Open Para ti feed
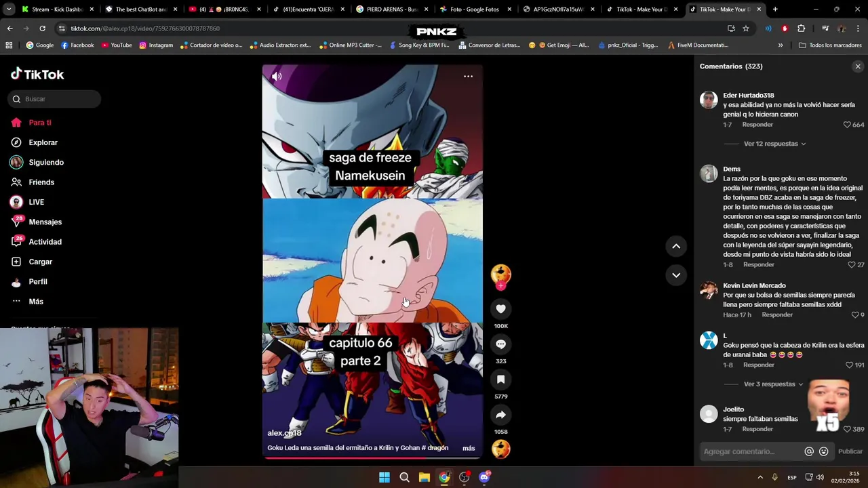Image resolution: width=868 pixels, height=488 pixels. tap(40, 123)
